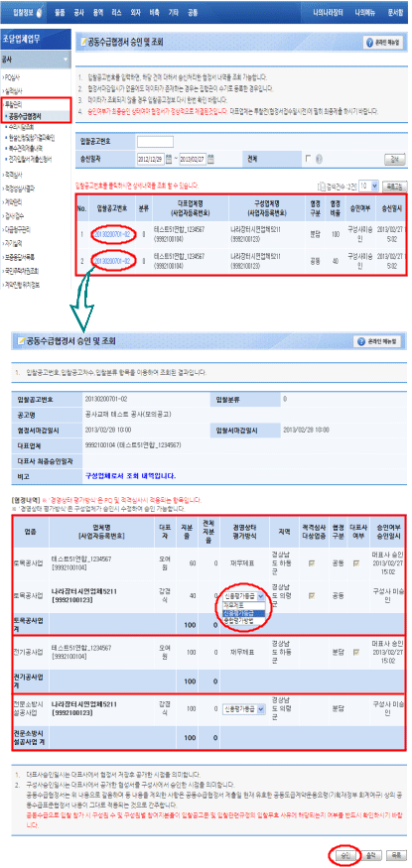
Task: Open the results-per-page dropdown showing 10
Action: (x=368, y=186)
